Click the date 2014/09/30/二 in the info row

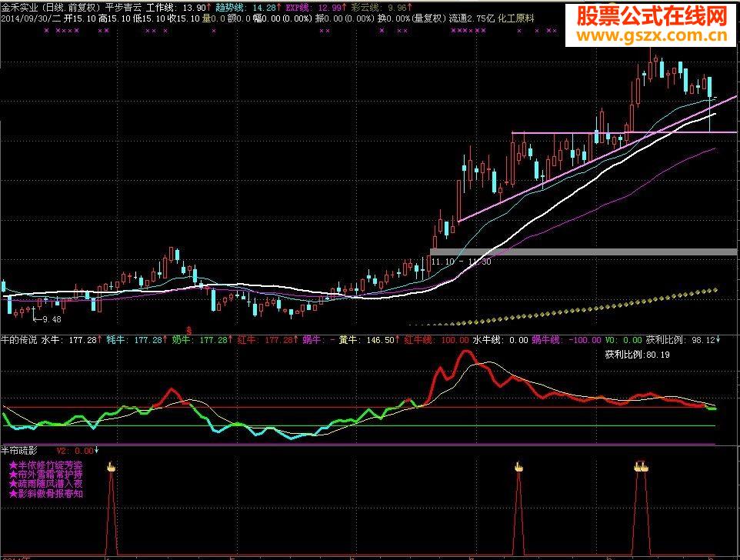click(31, 18)
